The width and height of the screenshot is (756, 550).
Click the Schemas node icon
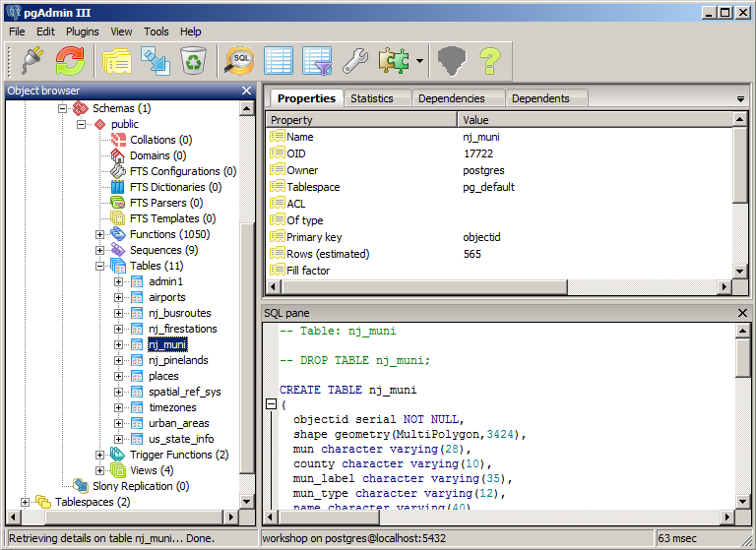pos(81,108)
